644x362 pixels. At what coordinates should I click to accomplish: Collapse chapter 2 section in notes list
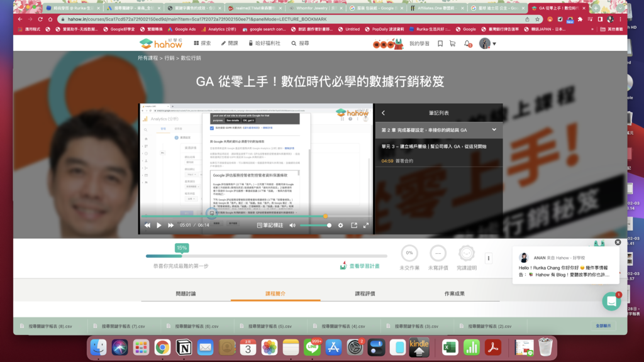[494, 129]
